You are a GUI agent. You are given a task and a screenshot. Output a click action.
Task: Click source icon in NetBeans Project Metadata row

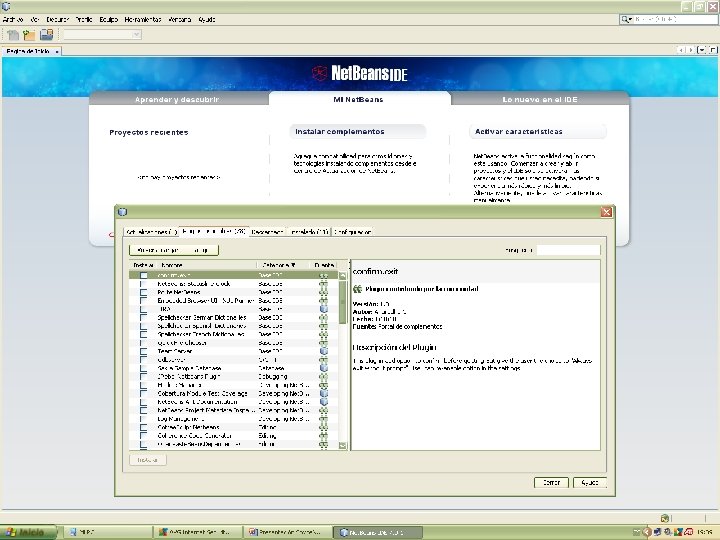pyautogui.click(x=324, y=410)
